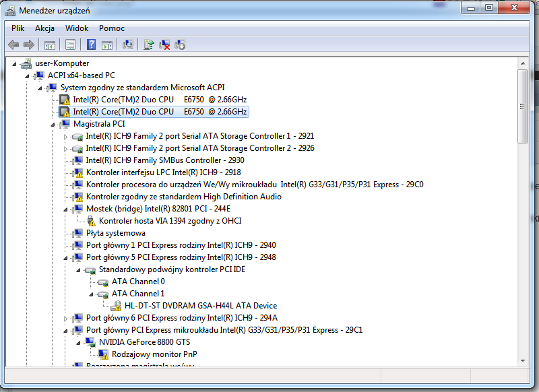Click the VIA 1394 host controller icon
This screenshot has height=392, width=539.
91,221
